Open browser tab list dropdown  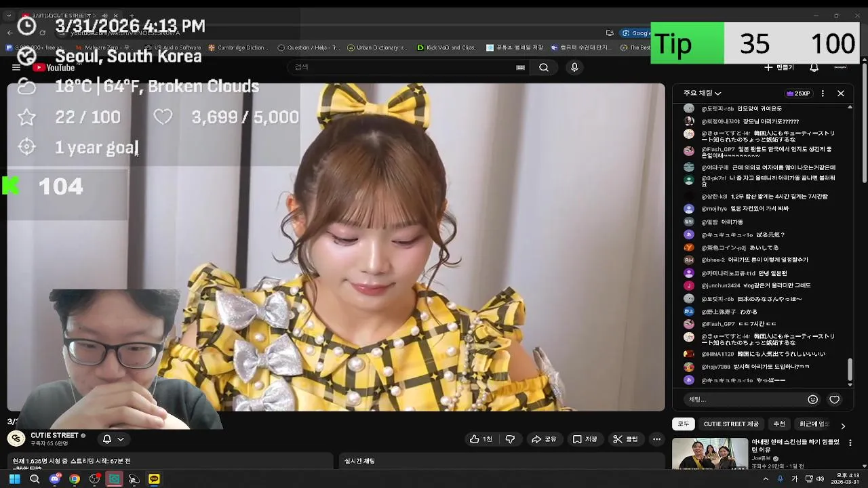tap(9, 16)
